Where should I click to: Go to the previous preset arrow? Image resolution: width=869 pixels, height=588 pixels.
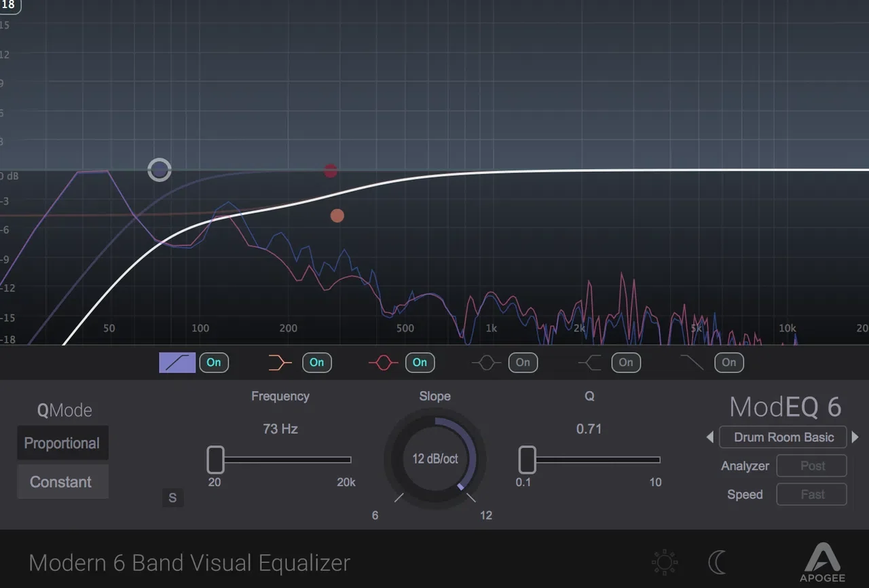[x=710, y=437]
